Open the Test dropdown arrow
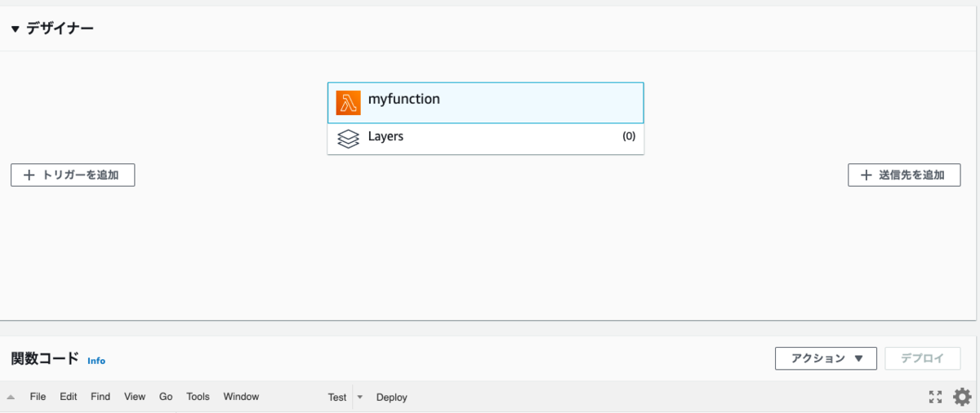 (360, 397)
